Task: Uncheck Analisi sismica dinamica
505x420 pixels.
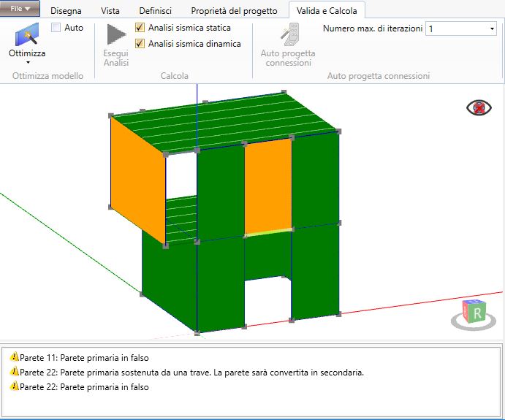Action: coord(140,43)
